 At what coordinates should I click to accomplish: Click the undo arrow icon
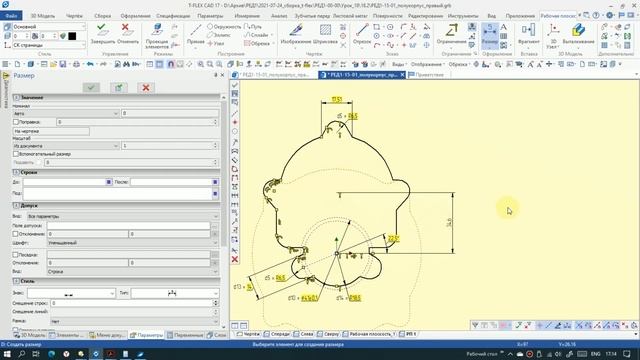coord(90,64)
